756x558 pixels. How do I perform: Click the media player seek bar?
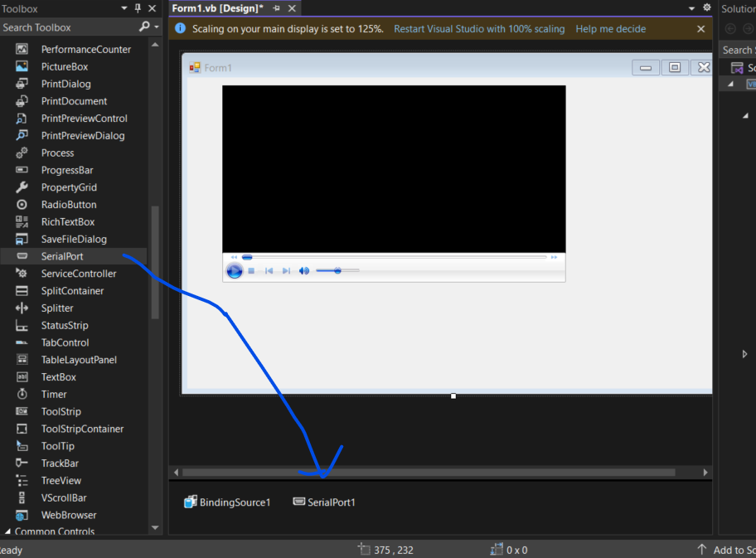395,257
